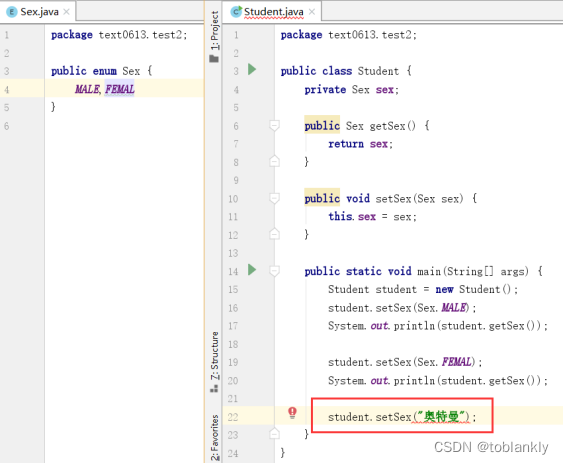Click the 'return sex;' statement
The image size is (564, 464).
click(360, 144)
